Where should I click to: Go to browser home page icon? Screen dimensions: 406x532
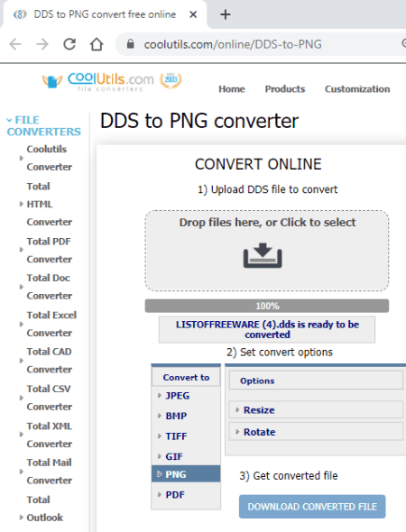[x=97, y=44]
